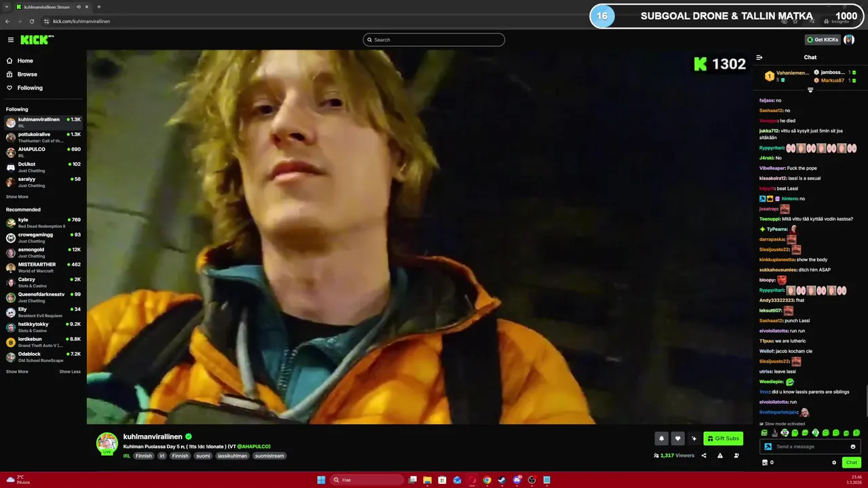
Task: Click the suomi tag
Action: (203, 456)
